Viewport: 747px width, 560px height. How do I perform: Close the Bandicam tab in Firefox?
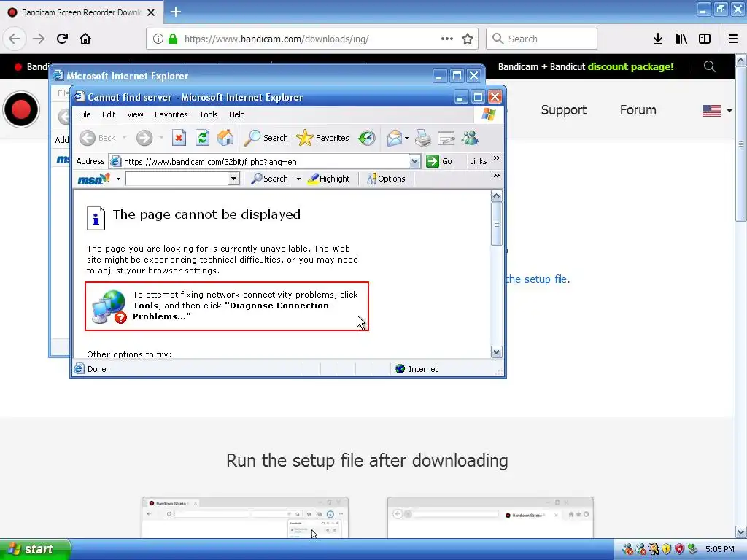[151, 12]
